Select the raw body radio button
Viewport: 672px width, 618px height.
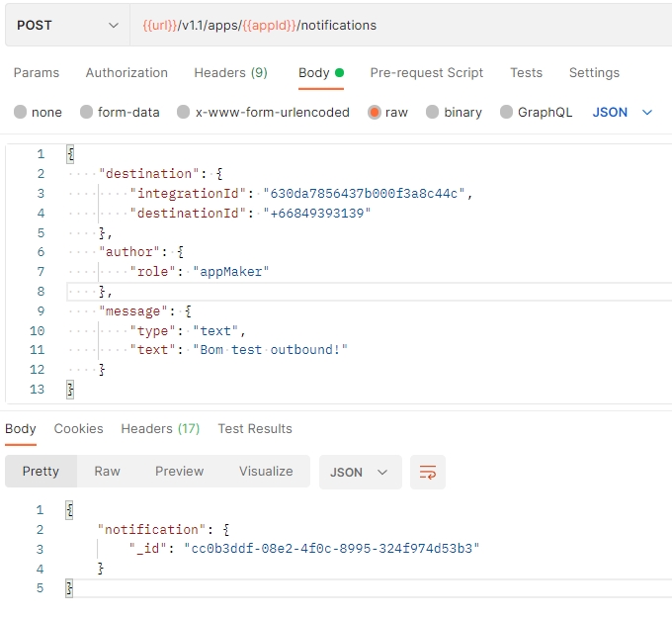coord(375,113)
